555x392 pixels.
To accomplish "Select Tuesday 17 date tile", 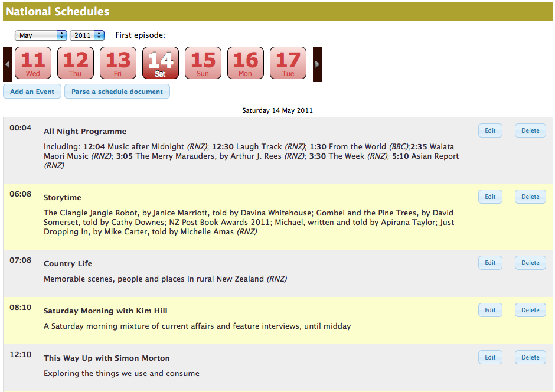I will tap(288, 63).
